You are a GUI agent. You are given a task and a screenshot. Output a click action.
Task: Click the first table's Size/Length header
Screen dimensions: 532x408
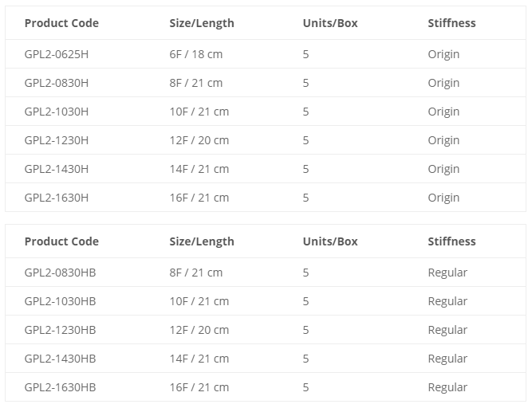(202, 23)
